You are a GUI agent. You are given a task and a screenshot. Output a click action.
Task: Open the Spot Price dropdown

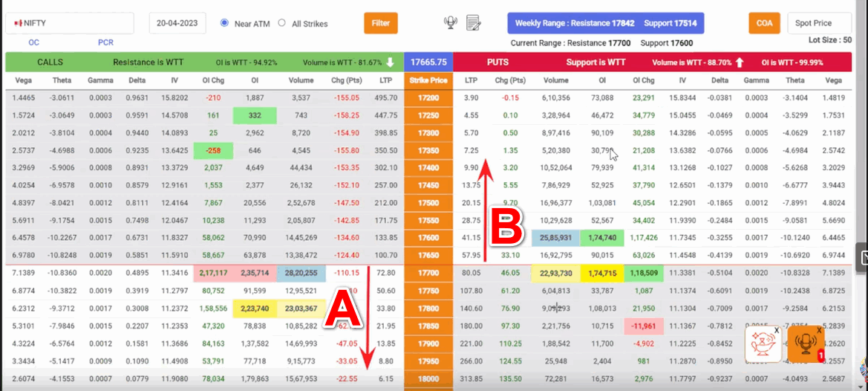point(818,23)
